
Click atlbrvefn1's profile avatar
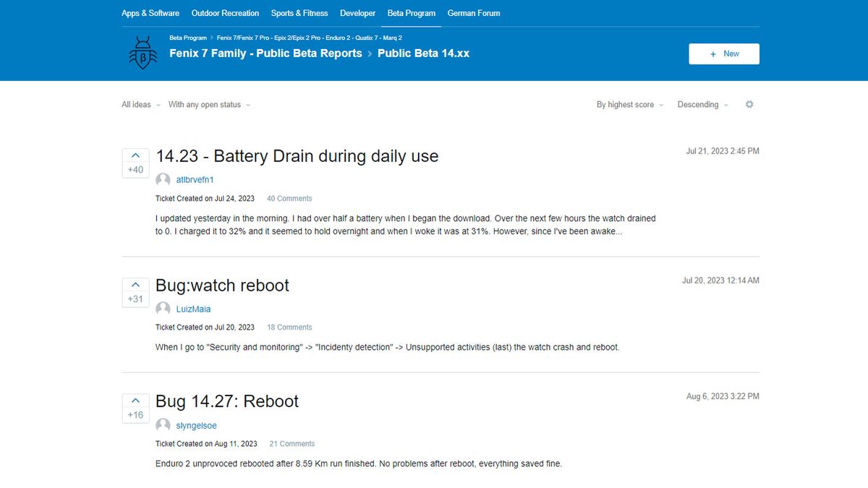click(x=163, y=179)
